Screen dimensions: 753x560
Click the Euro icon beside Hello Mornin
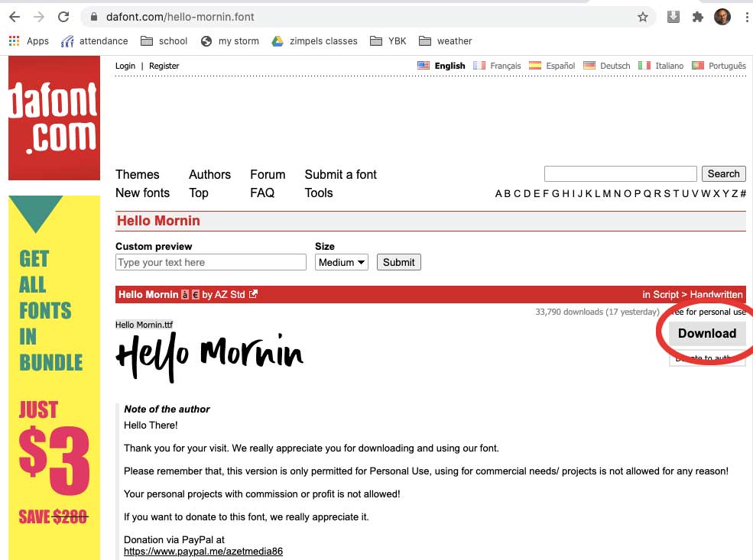pos(196,295)
